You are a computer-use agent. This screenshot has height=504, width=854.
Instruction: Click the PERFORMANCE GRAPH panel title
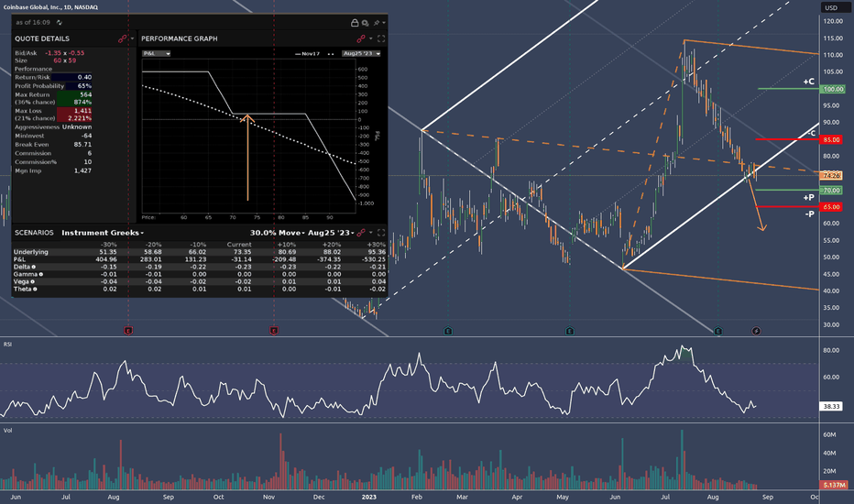[x=180, y=38]
